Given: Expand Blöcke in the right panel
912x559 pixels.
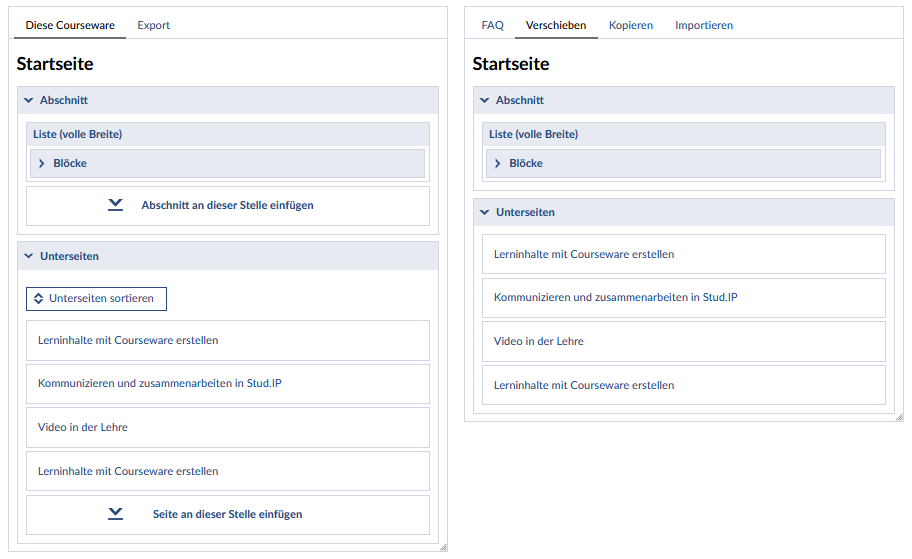Looking at the screenshot, I should pyautogui.click(x=498, y=163).
